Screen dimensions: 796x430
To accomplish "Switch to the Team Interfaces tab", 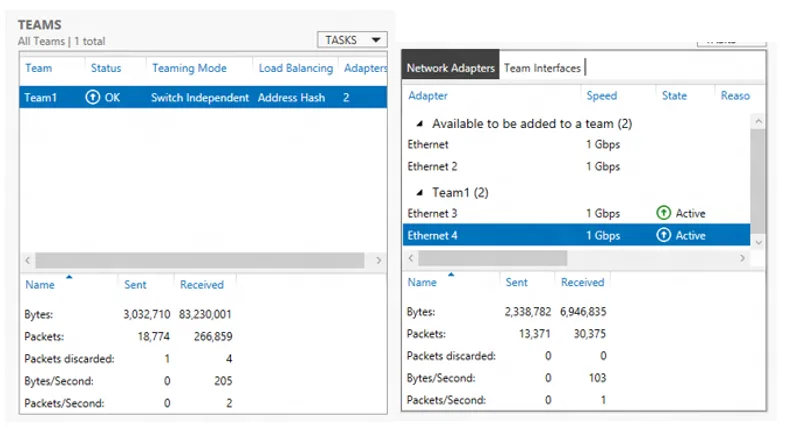I will [542, 68].
